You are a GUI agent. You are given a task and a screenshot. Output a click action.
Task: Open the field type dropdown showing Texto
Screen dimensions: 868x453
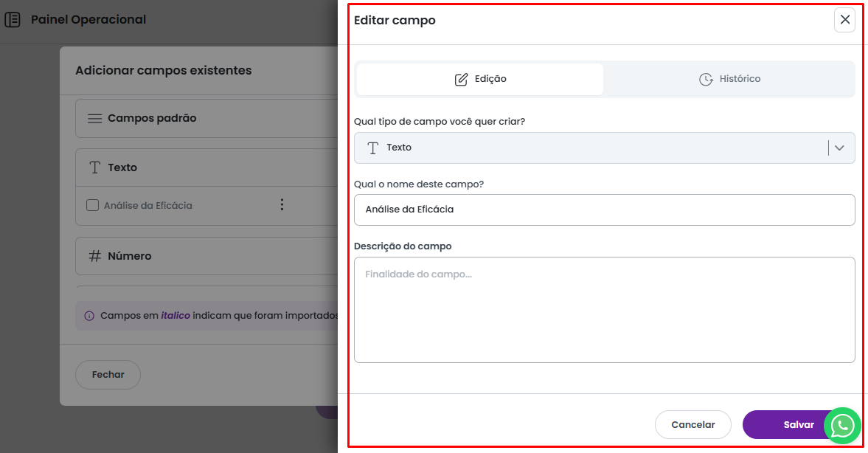point(590,148)
